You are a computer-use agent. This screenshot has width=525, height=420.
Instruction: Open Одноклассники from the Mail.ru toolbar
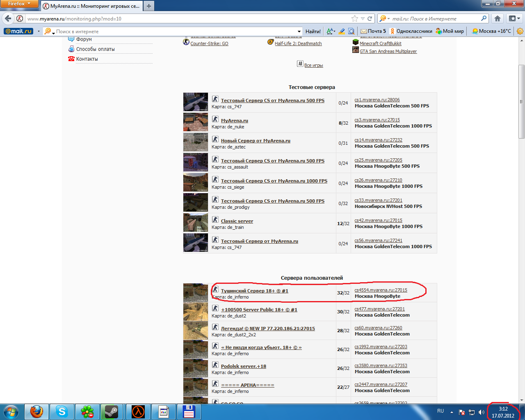pos(411,31)
